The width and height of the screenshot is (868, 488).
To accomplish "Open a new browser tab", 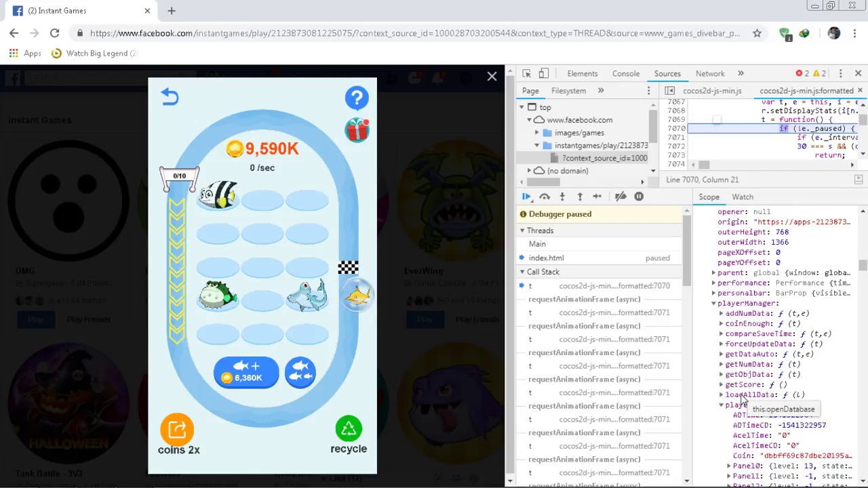I will tap(172, 11).
